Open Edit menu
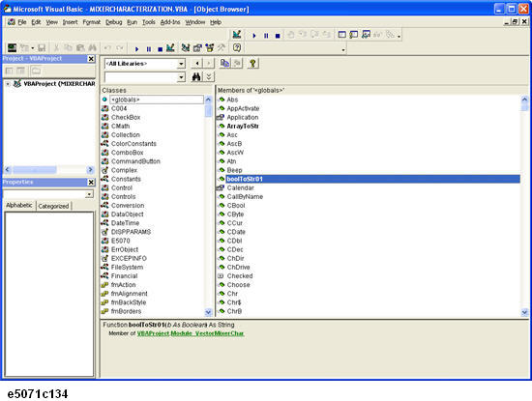This screenshot has width=532, height=401. point(36,22)
